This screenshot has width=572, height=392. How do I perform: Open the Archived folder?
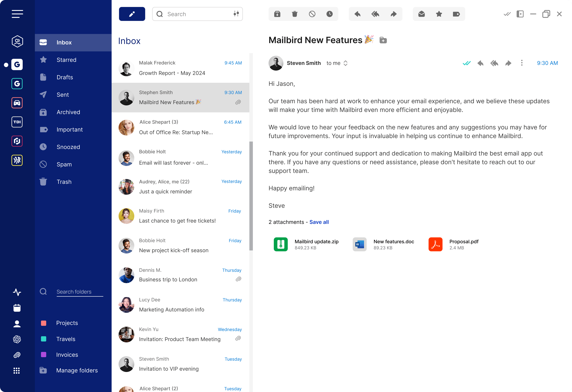(x=73, y=112)
